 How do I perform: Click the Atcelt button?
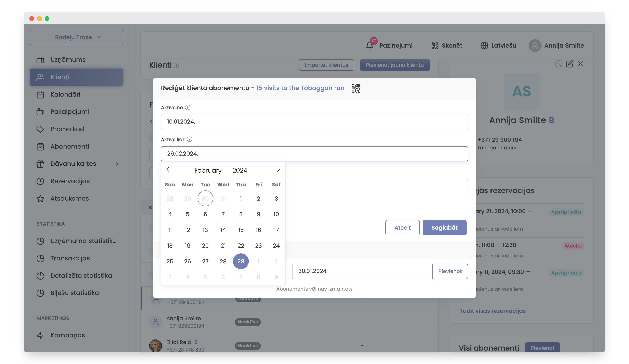[x=402, y=228]
